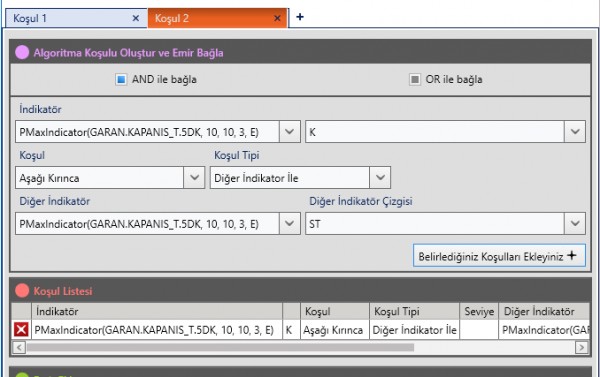Screen dimensions: 600x377
Task: Toggle the AND ile bağla checkbox
Action: (x=121, y=80)
